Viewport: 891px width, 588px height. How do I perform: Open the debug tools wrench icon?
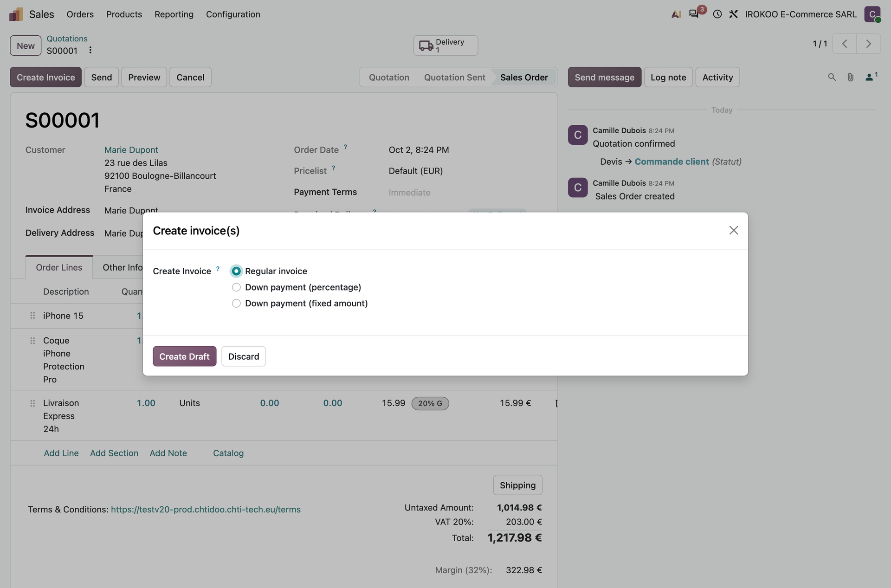point(733,14)
